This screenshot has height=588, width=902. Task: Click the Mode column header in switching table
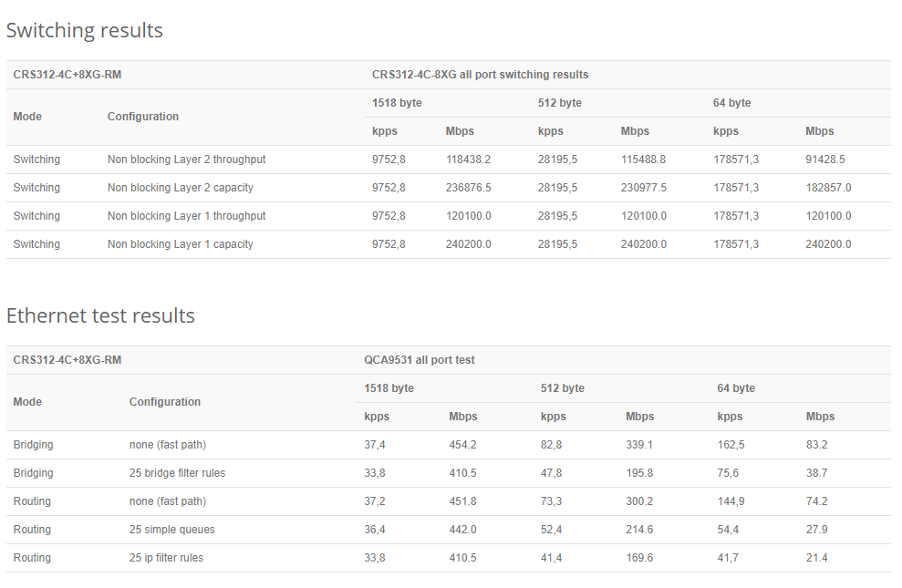coord(27,117)
